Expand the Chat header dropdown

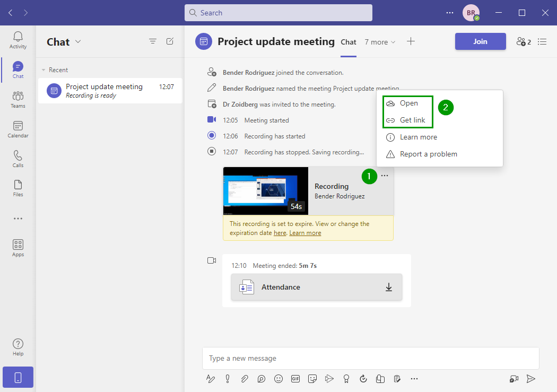(x=79, y=42)
